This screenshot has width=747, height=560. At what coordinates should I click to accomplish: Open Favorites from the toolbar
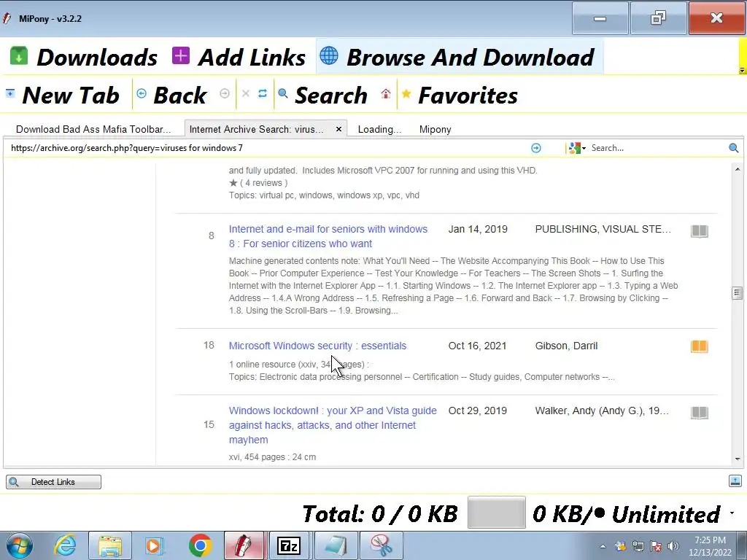[x=460, y=96]
